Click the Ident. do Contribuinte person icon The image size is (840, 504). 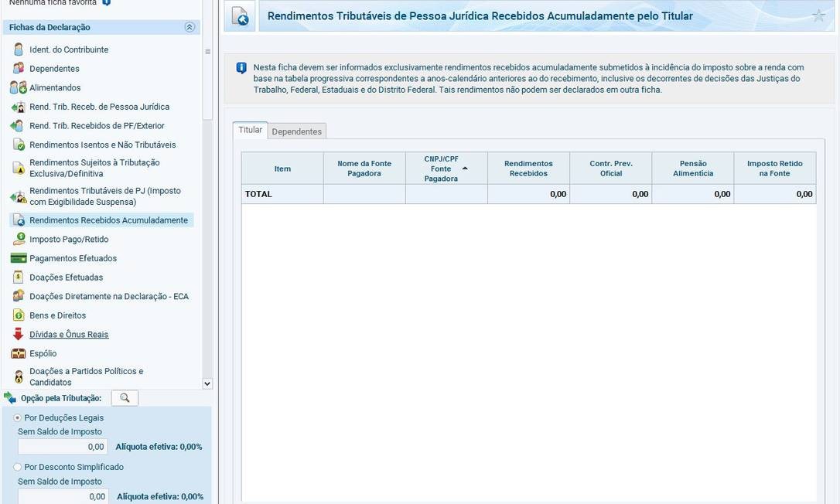coord(19,49)
